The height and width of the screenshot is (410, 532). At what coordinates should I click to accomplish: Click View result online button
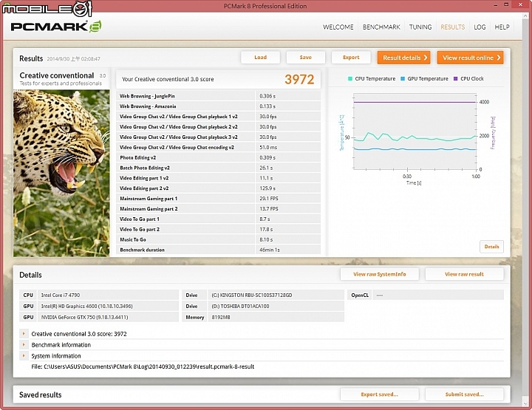tap(470, 58)
